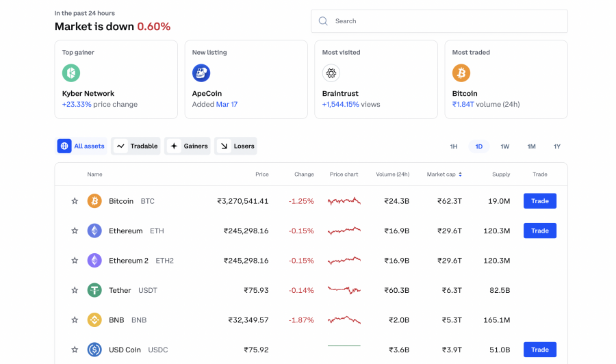This screenshot has height=364, width=616.
Task: Click the BNB coin icon
Action: point(94,320)
